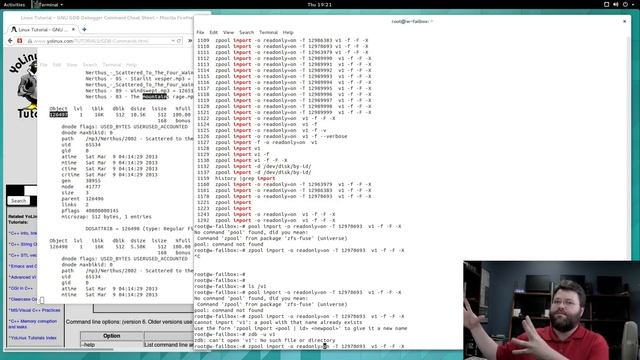Click the window indicator icon in top bar

click(607, 4)
